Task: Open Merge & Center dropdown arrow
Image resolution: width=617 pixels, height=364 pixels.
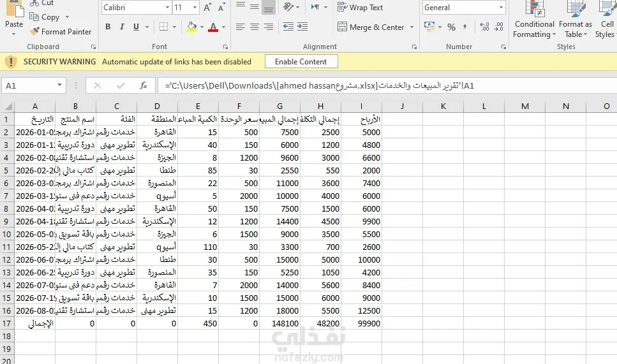Action: (412, 27)
